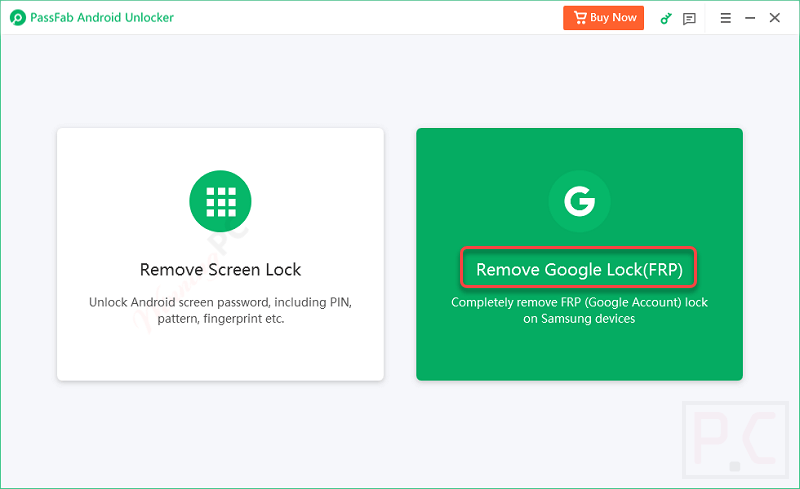Screen dimensions: 800x489
Task: Open the register key icon
Action: (666, 18)
